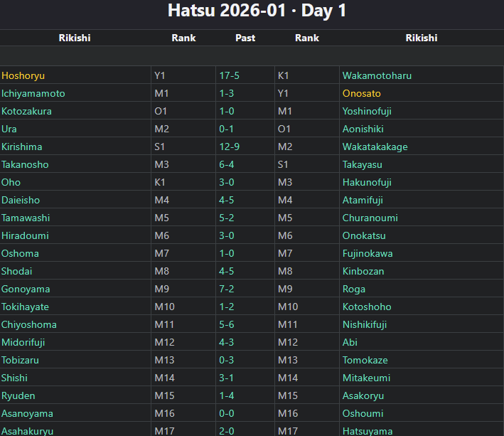Open Mitakeumi's profile

[x=366, y=378]
